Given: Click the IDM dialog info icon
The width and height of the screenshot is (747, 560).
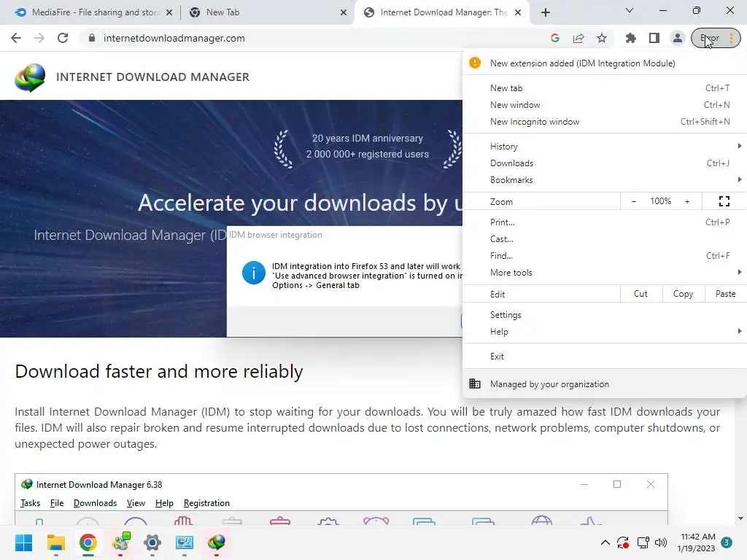Looking at the screenshot, I should (253, 273).
